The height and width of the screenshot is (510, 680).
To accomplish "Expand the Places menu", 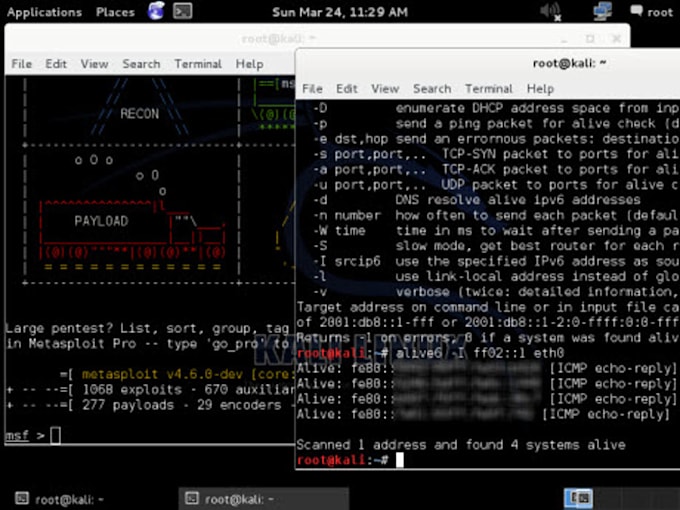I will tap(115, 12).
